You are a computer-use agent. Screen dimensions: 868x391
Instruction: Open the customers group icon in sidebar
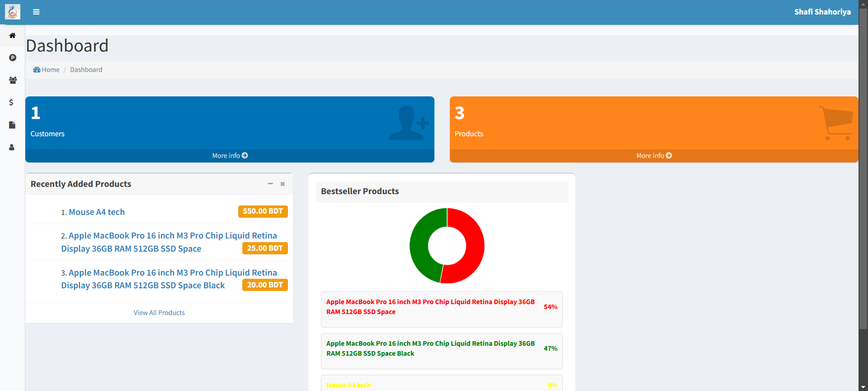13,80
